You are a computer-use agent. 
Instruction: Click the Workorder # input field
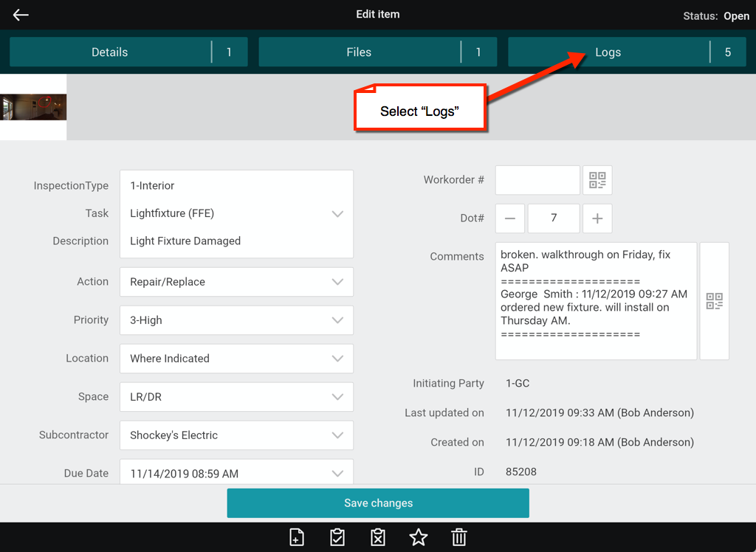pos(537,180)
